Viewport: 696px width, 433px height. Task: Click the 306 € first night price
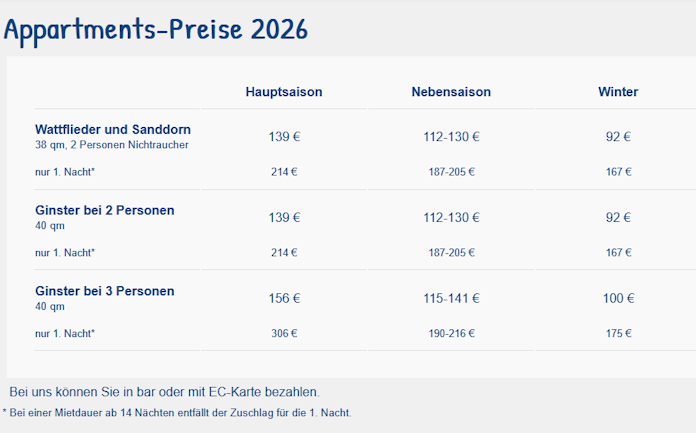tap(284, 333)
